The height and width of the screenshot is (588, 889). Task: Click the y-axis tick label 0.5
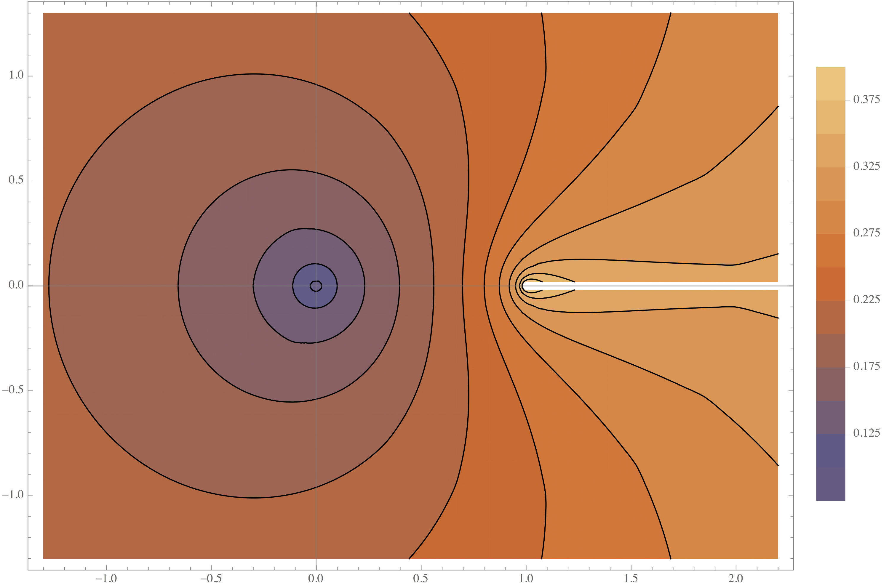click(16, 180)
